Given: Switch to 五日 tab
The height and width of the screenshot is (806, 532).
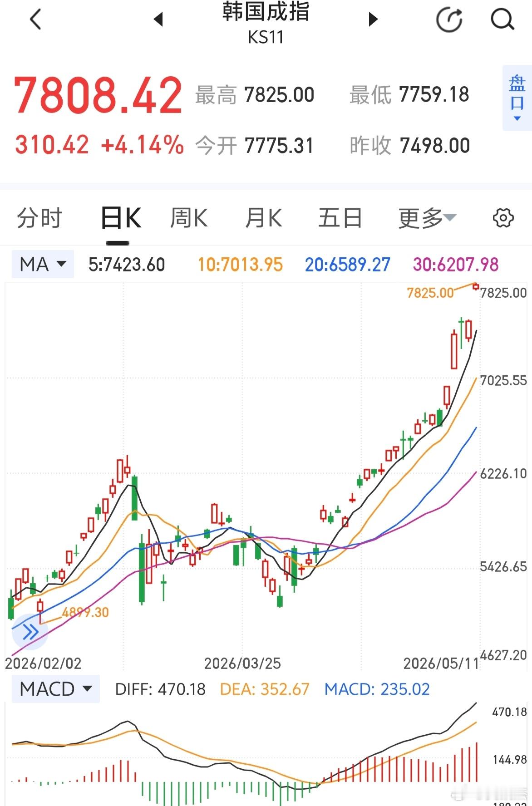Looking at the screenshot, I should (340, 218).
